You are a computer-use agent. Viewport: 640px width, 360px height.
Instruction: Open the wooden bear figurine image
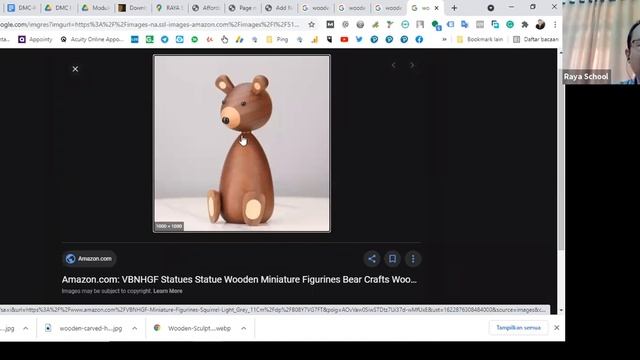tap(242, 144)
